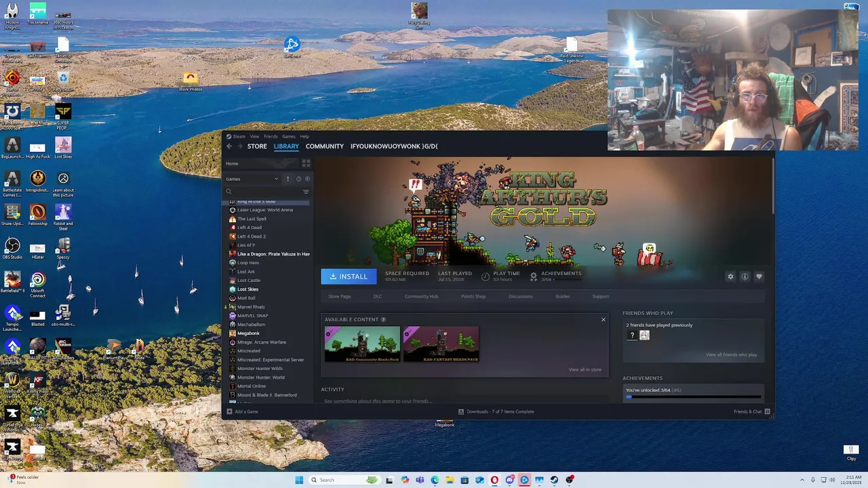Select Monster Hunter Wilds
Screen dimensions: 868x488
click(260, 369)
